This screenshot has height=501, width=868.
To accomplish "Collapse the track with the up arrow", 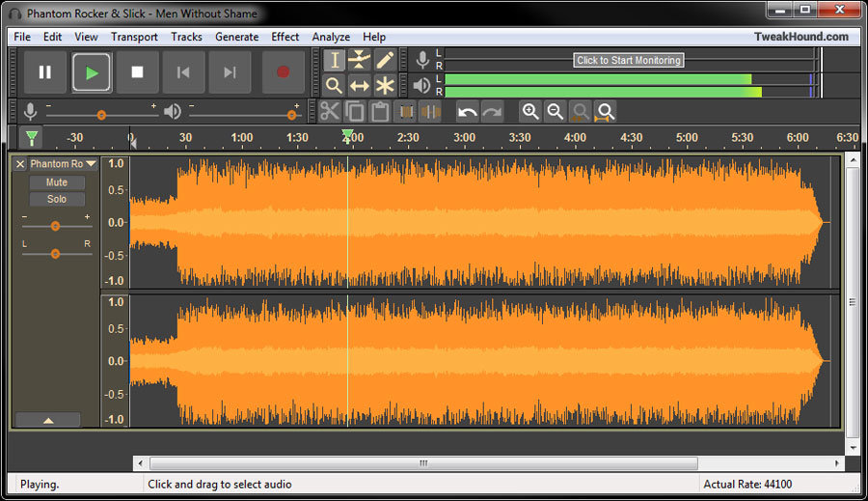I will (x=48, y=420).
